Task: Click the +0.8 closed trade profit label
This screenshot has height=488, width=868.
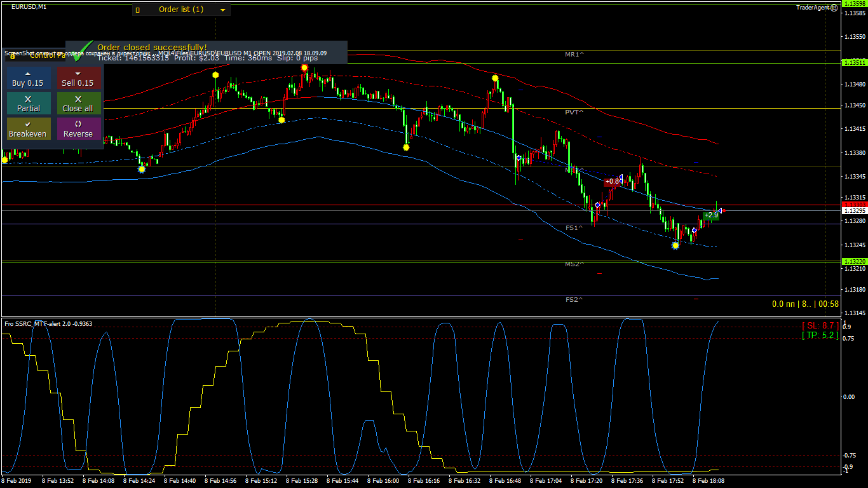Action: pos(612,181)
